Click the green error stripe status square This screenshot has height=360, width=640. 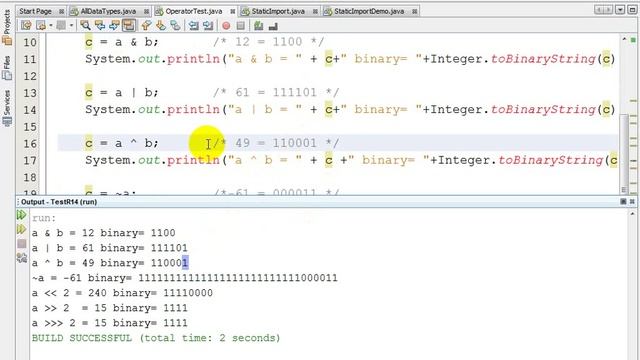[633, 40]
